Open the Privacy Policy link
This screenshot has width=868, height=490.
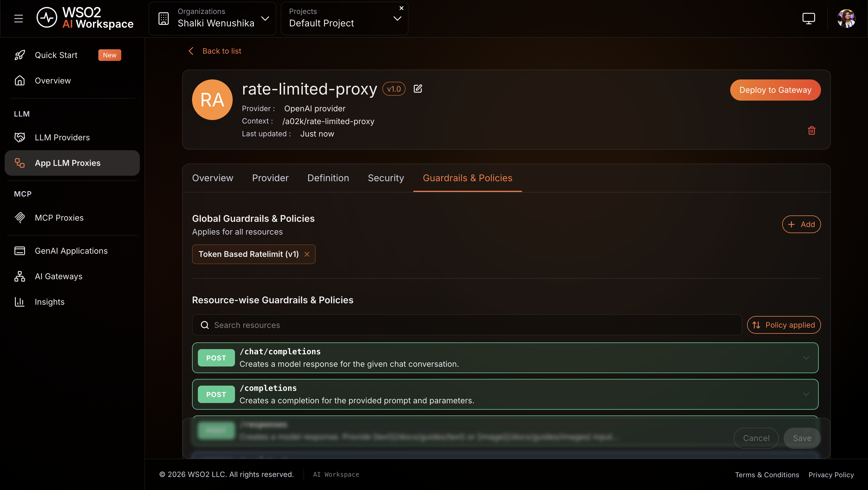(x=831, y=475)
